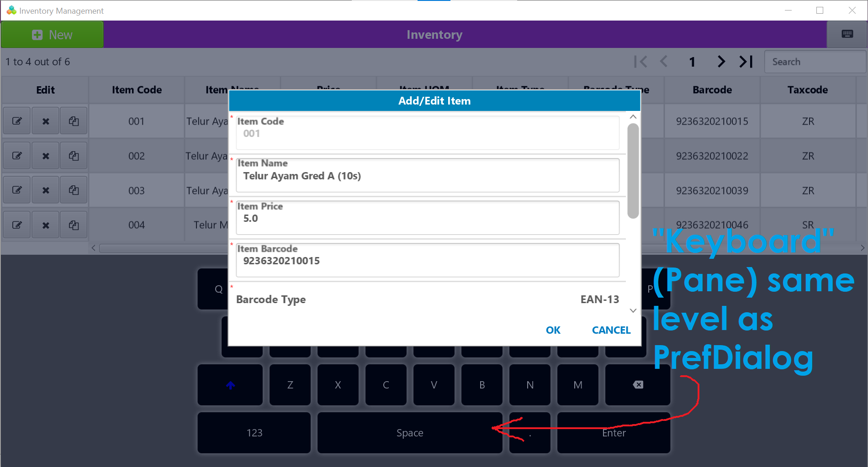Image resolution: width=868 pixels, height=467 pixels.
Task: Select item code cell 003
Action: point(137,190)
